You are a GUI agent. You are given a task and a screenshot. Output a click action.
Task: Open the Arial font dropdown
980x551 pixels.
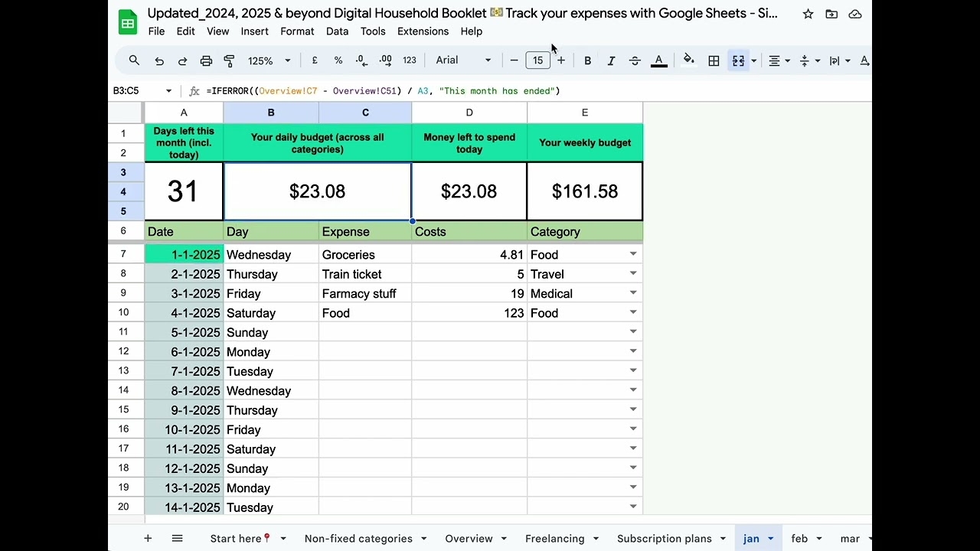[463, 60]
